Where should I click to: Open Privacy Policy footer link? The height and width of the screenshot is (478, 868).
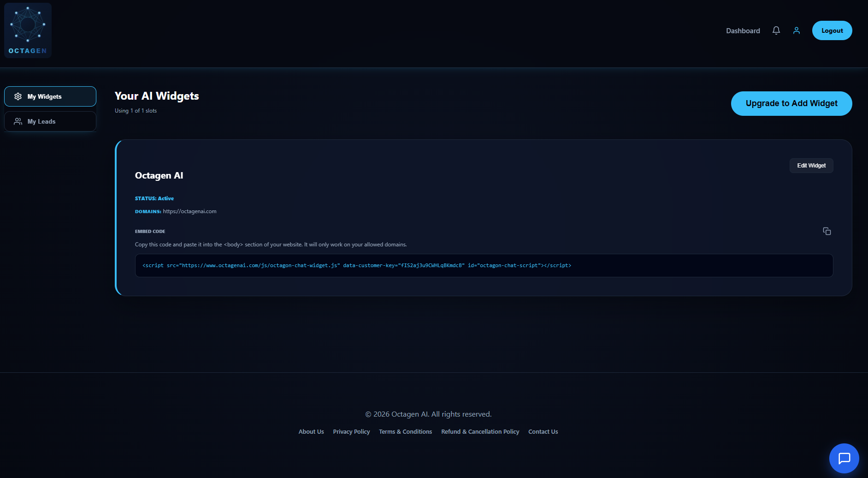351,432
